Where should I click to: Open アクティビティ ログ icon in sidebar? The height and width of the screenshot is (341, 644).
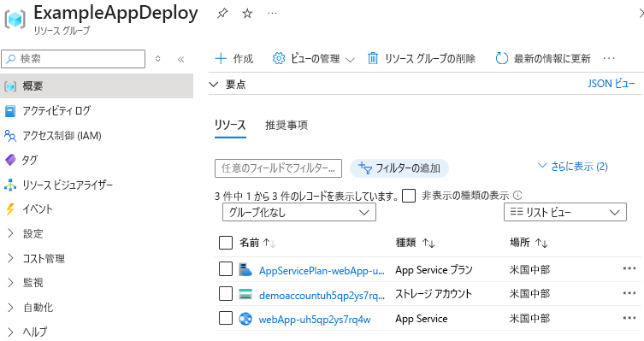tap(10, 111)
